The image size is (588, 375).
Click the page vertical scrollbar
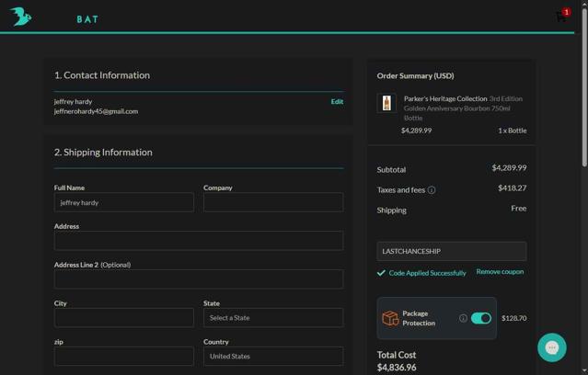coord(584,86)
